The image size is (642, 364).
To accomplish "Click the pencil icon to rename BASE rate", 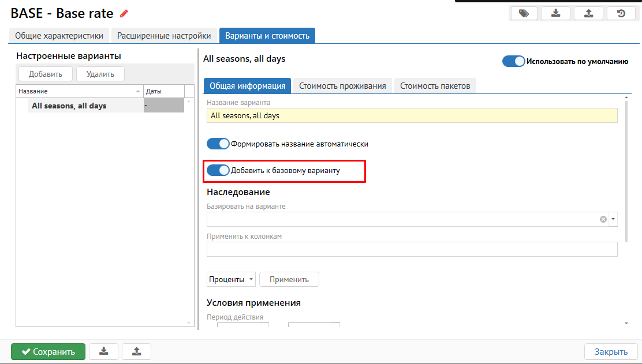I will [124, 14].
